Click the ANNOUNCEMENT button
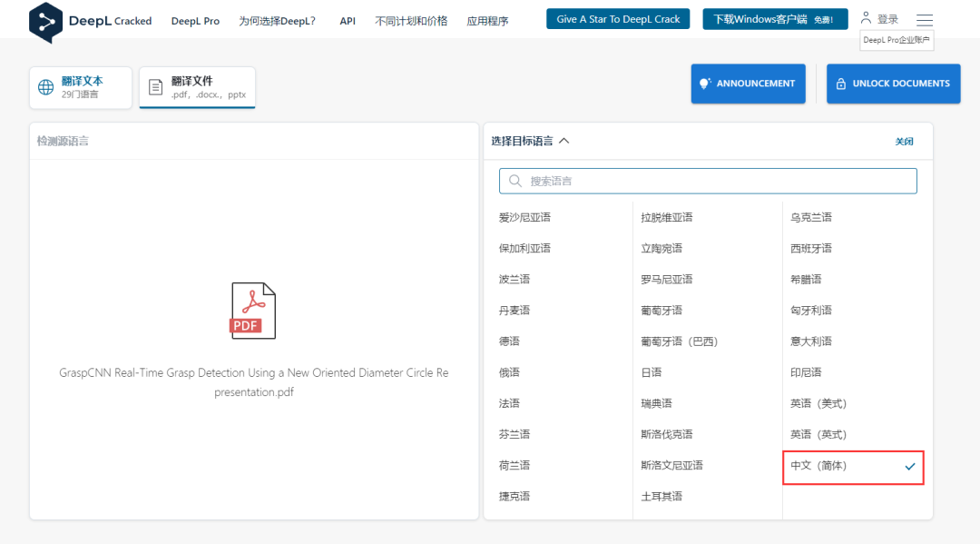980x544 pixels. pyautogui.click(x=748, y=84)
